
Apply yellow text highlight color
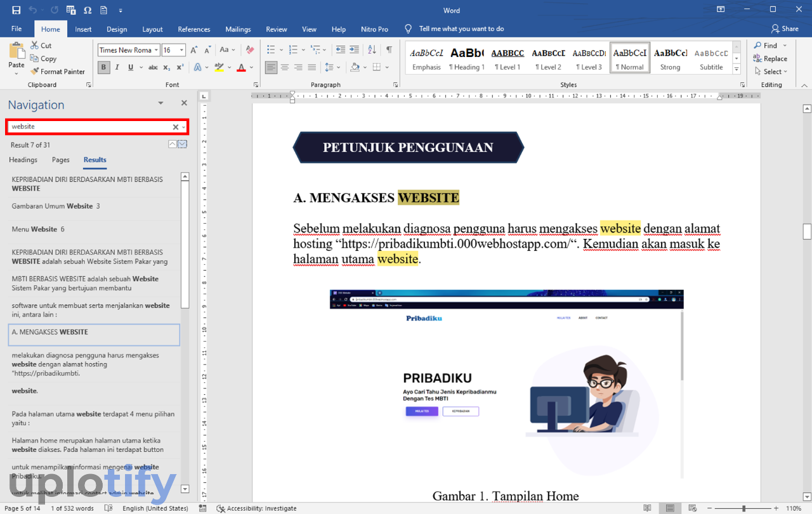[x=219, y=67]
